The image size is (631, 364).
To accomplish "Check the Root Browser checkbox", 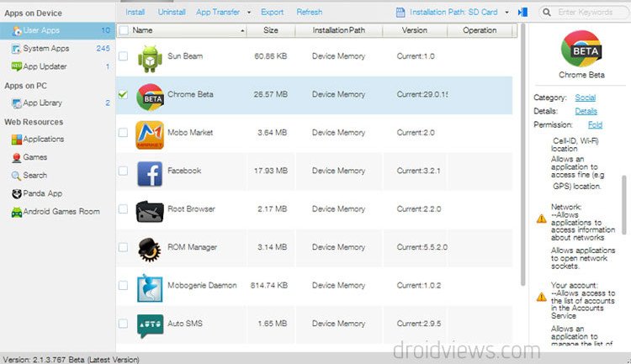I will [123, 209].
